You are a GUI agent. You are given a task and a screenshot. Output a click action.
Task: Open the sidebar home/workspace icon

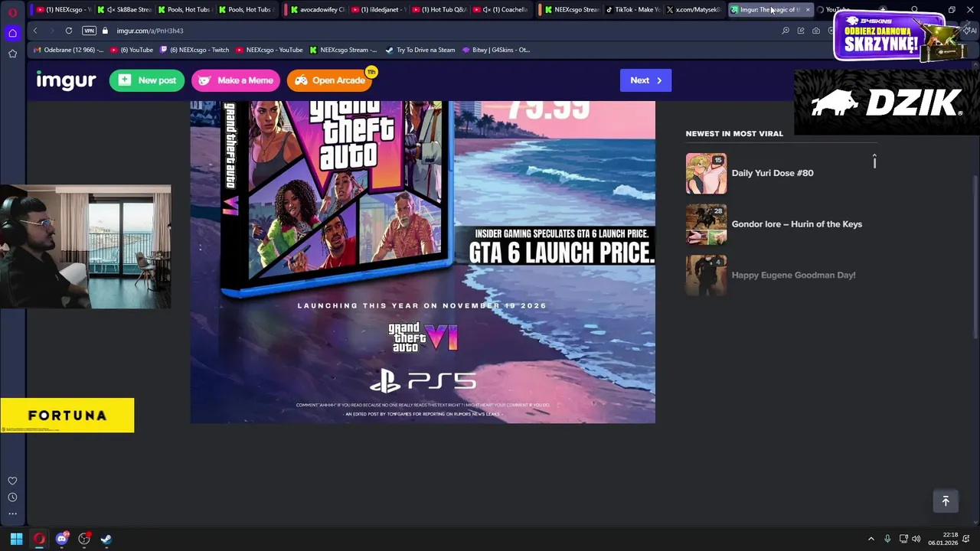pyautogui.click(x=12, y=33)
